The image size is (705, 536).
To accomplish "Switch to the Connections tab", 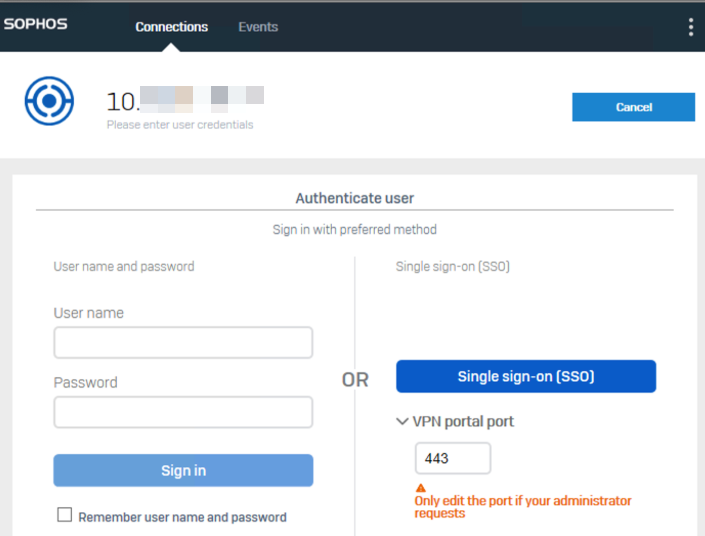I will (172, 27).
